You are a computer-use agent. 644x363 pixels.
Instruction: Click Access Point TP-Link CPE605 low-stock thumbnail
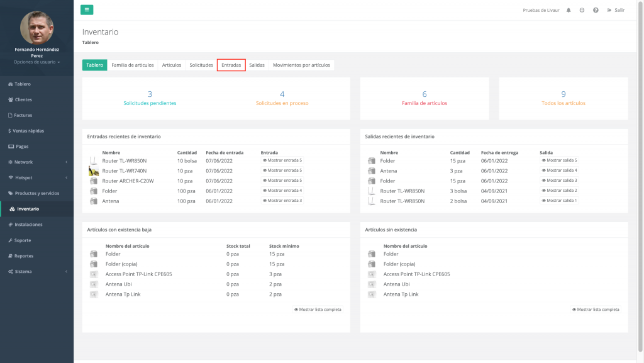coord(94,274)
